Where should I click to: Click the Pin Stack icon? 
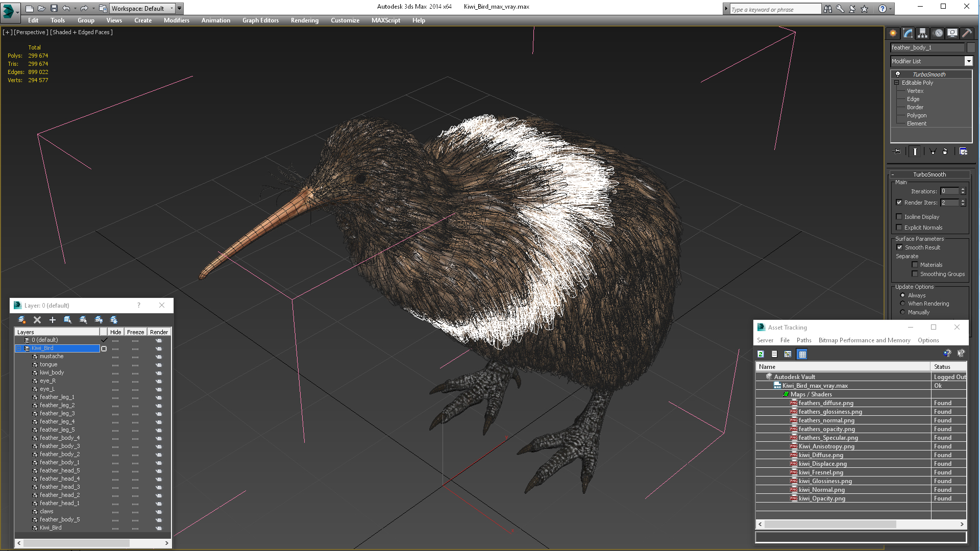tap(897, 152)
